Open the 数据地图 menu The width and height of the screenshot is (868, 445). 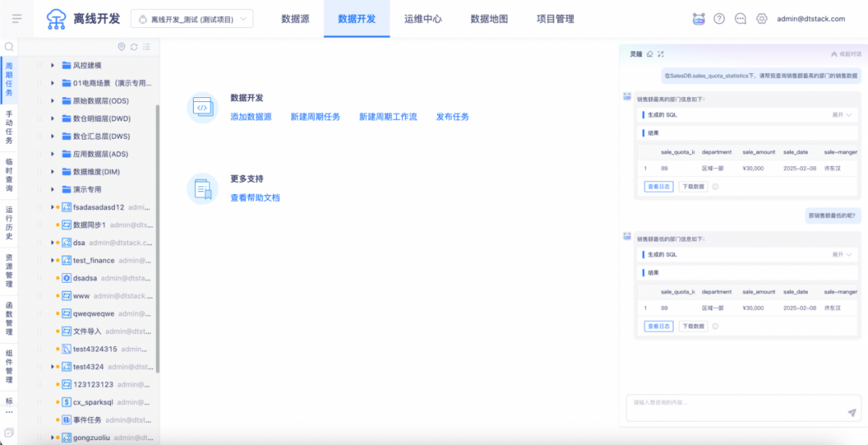pyautogui.click(x=489, y=18)
